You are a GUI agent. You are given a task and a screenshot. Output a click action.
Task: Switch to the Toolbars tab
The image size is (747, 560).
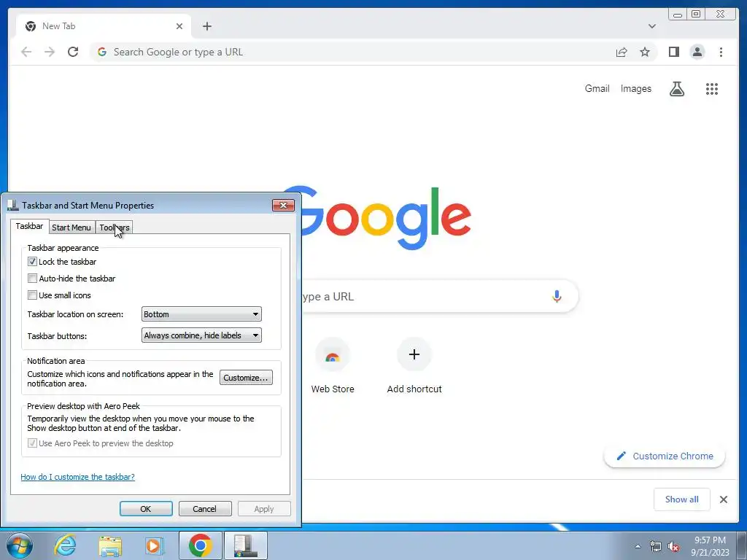(115, 227)
